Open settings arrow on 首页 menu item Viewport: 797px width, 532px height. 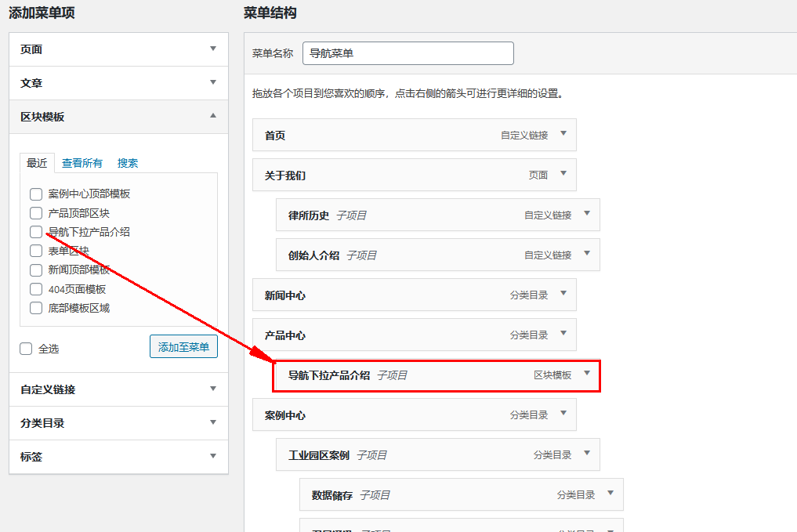(x=563, y=134)
